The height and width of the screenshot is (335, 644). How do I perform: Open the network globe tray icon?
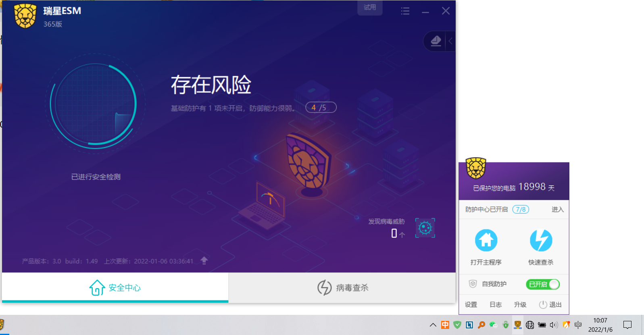(530, 325)
